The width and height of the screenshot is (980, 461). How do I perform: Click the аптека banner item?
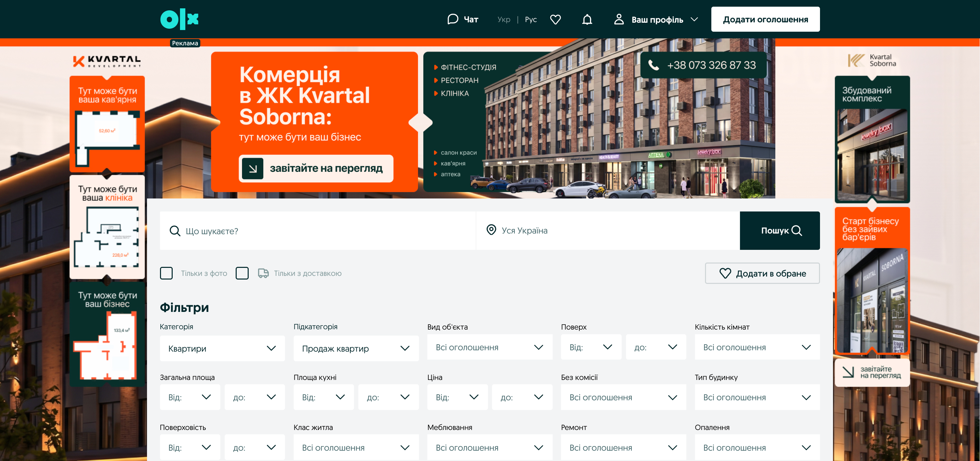(450, 174)
